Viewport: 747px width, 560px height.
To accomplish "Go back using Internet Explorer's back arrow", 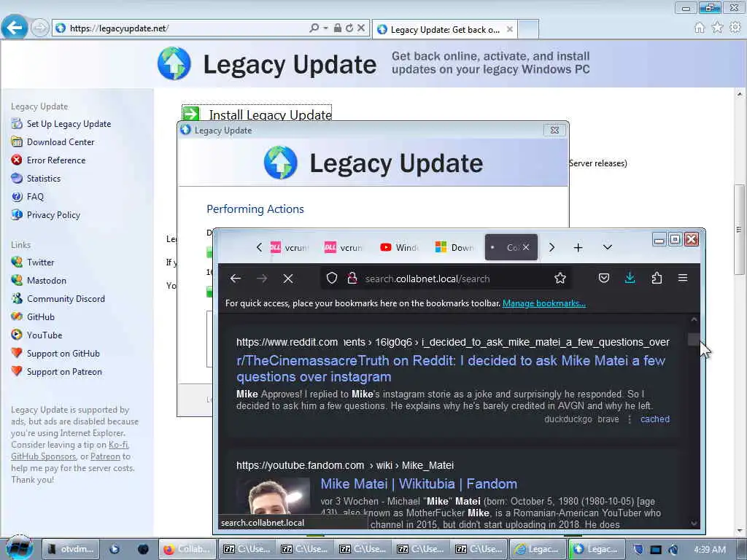I will (x=15, y=28).
